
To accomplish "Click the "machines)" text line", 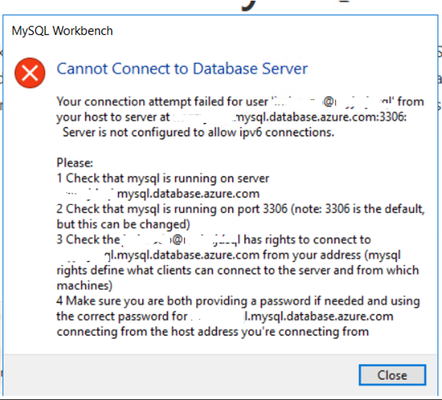I will pyautogui.click(x=84, y=285).
